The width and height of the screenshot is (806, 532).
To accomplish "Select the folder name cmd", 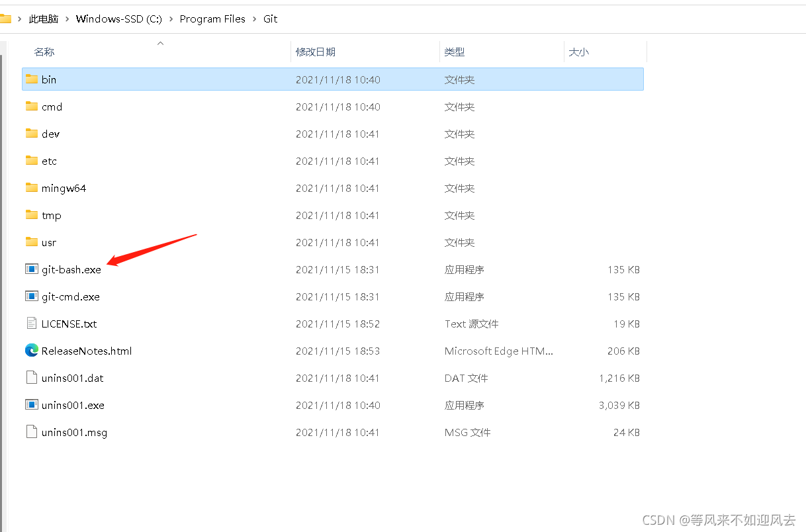I will [52, 107].
